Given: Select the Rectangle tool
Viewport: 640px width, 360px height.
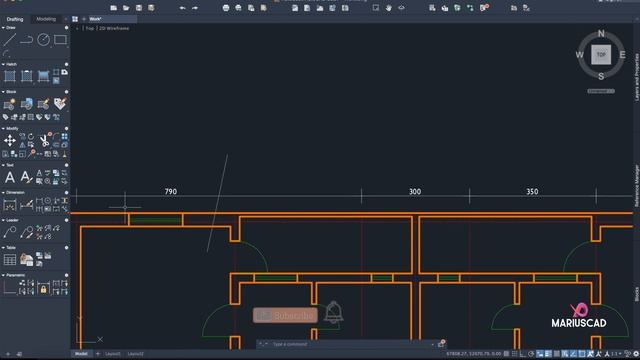Looking at the screenshot, I should click(60, 40).
